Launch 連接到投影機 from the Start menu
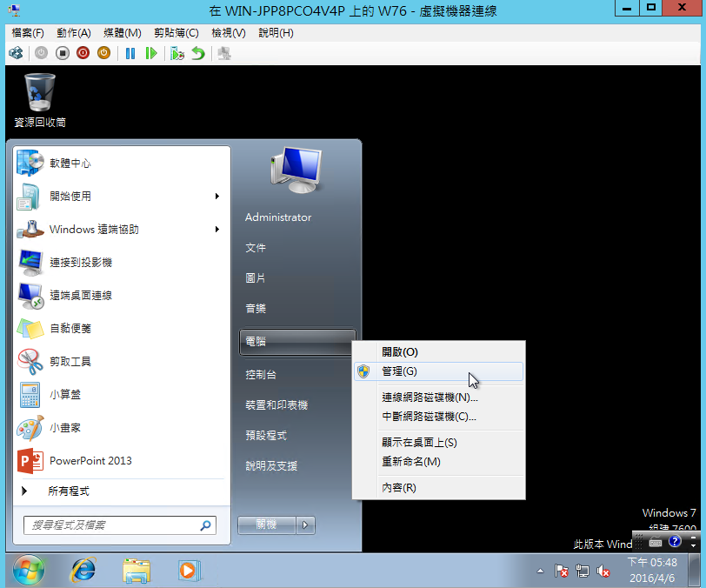706x588 pixels. point(122,262)
